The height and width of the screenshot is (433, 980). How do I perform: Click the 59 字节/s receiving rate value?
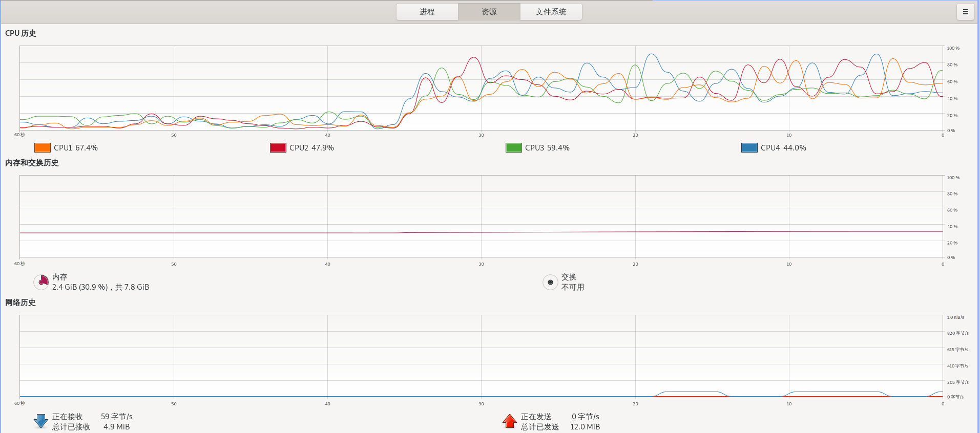click(x=117, y=417)
